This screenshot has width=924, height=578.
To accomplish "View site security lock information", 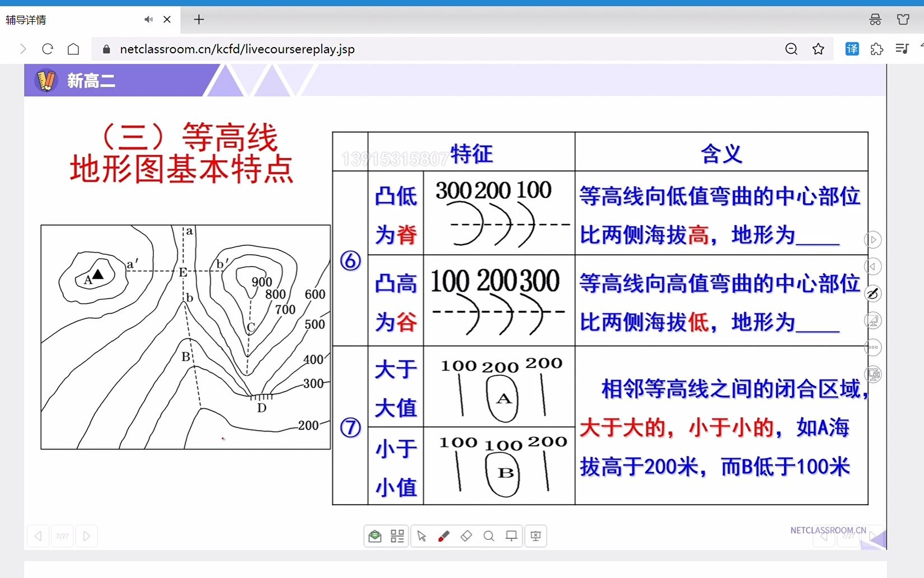I will pos(106,49).
